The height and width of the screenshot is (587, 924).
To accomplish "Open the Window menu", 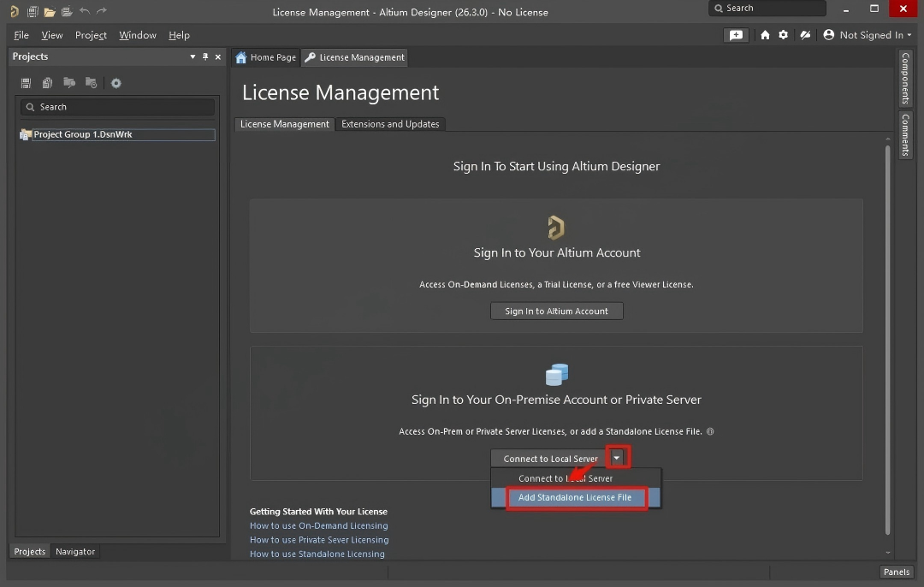I will (137, 35).
